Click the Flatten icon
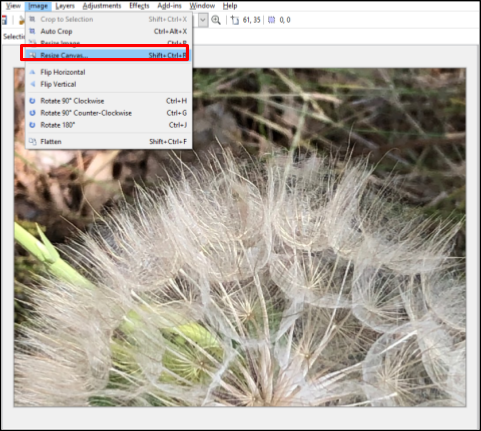This screenshot has height=431, width=481. coord(32,141)
